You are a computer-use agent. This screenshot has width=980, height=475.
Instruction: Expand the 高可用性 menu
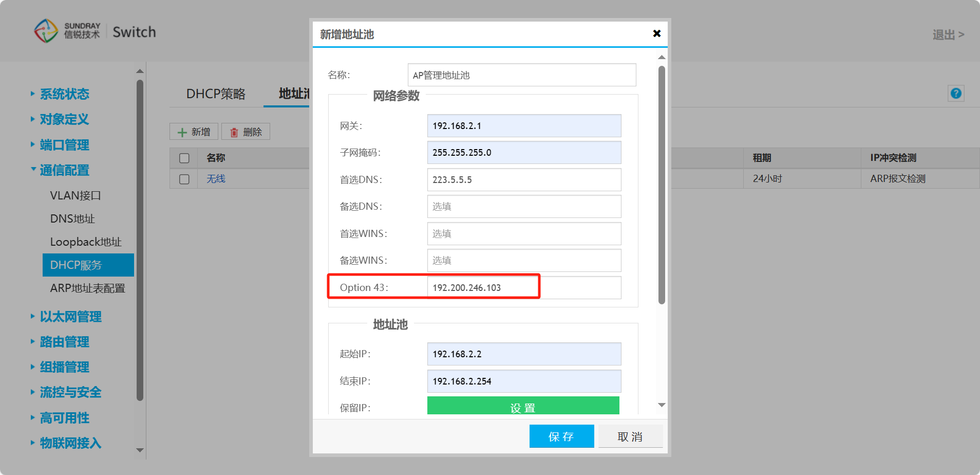click(x=64, y=418)
